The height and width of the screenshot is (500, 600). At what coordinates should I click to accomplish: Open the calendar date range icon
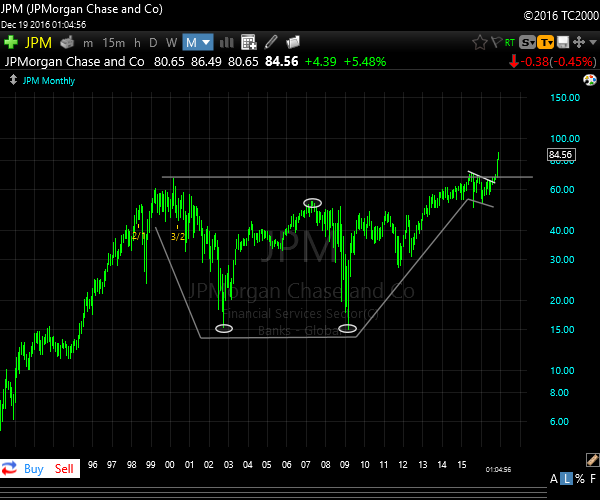pos(249,42)
